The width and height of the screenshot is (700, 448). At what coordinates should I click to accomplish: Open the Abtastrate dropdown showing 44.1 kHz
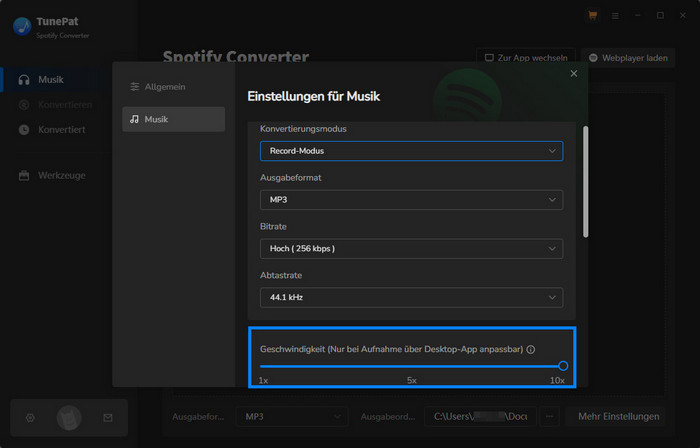(411, 298)
